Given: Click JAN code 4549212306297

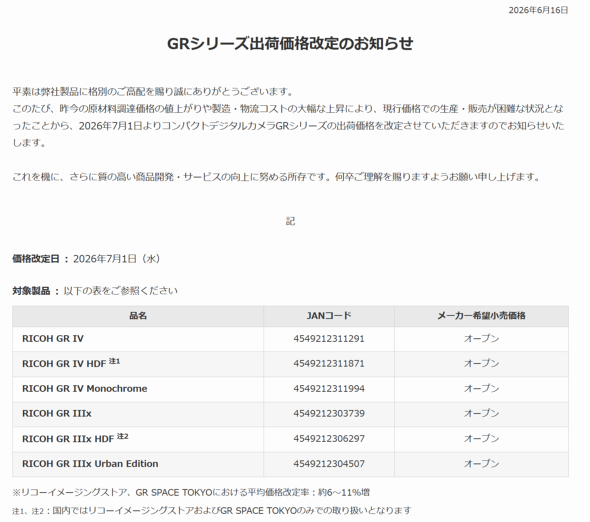Looking at the screenshot, I should [329, 439].
